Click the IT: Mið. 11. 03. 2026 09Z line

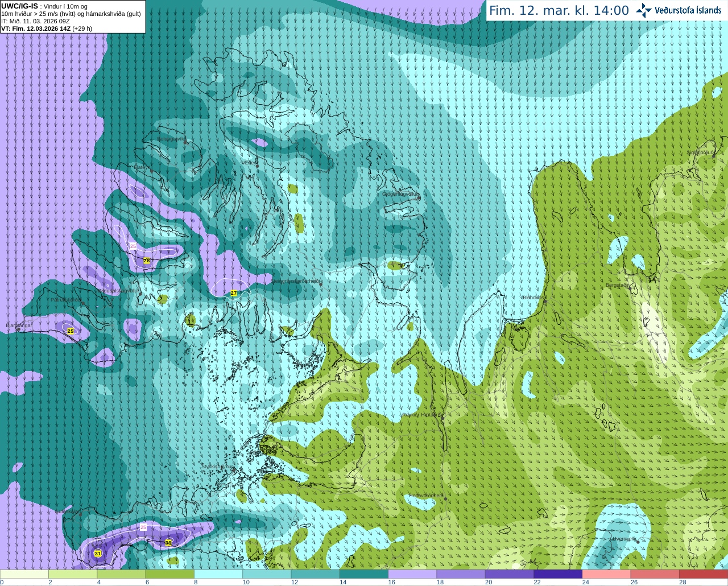click(35, 21)
